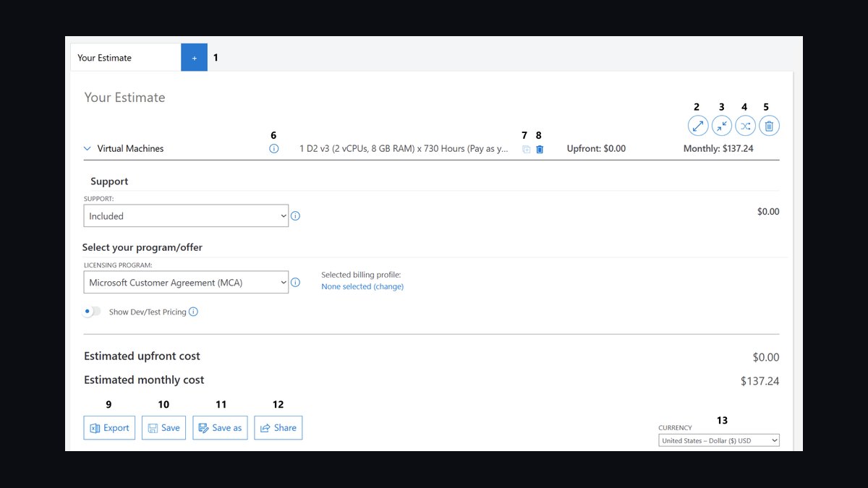Click the Estimated upfront cost label

tap(142, 356)
